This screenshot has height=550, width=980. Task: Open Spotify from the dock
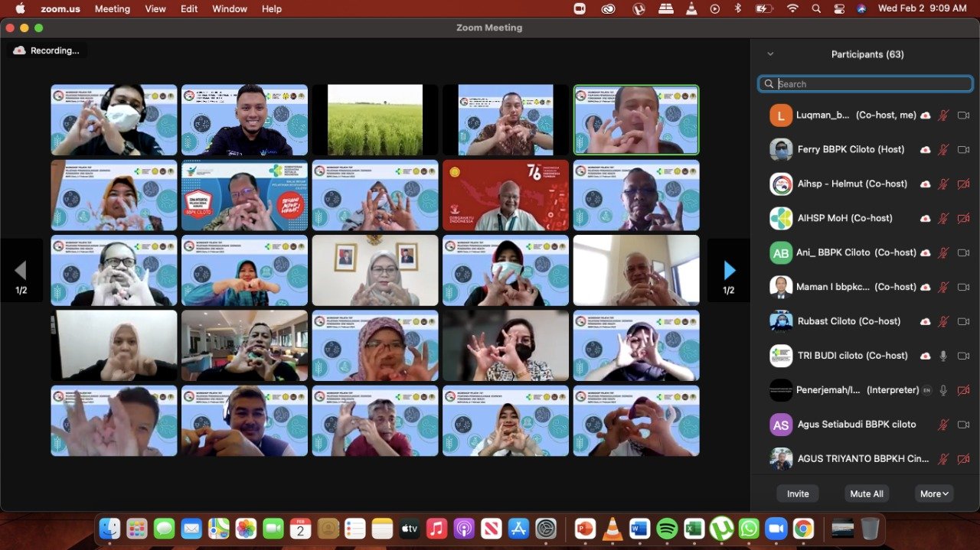pyautogui.click(x=667, y=529)
